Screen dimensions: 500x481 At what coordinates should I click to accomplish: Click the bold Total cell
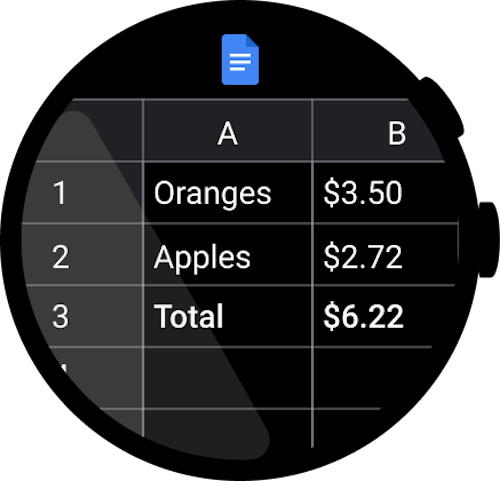[x=228, y=316]
